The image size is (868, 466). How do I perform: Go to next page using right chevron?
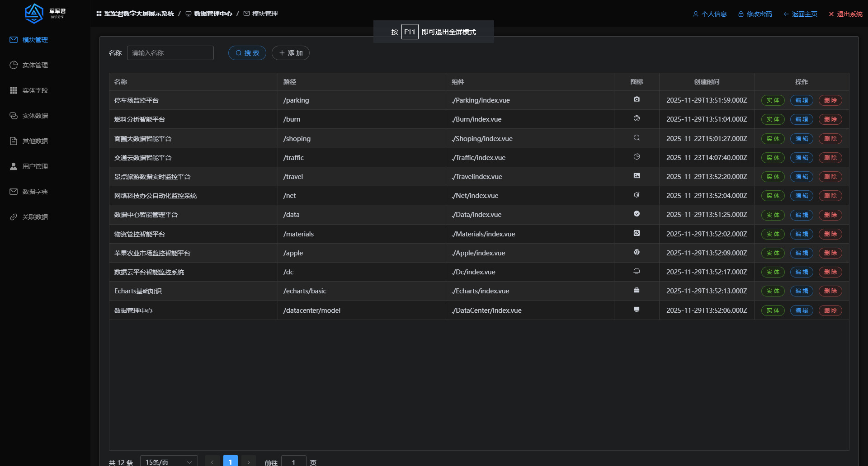(x=249, y=462)
